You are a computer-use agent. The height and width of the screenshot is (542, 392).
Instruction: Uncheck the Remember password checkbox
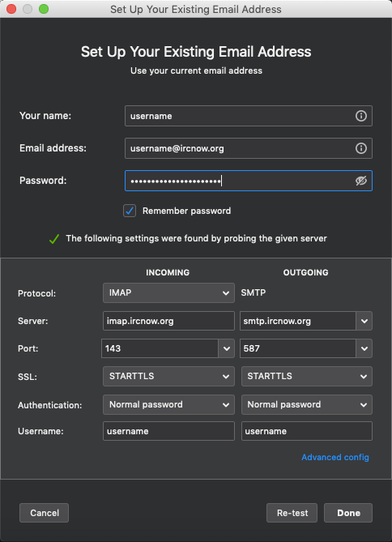[x=130, y=211]
